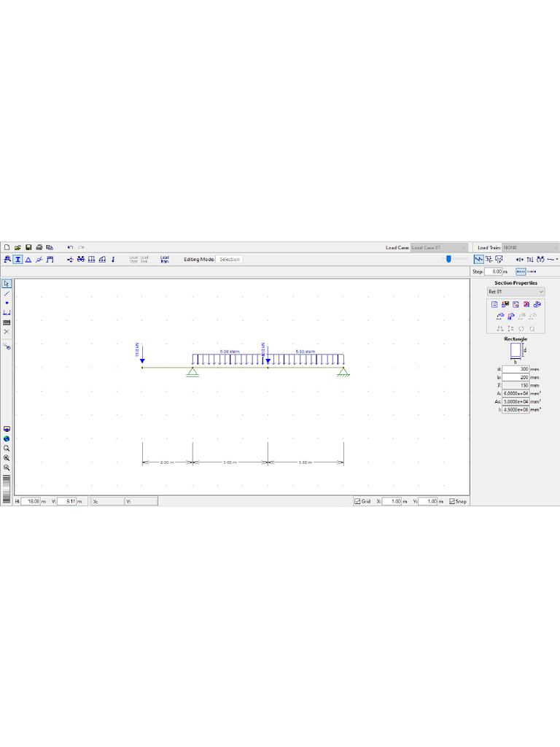
Task: Apply section to selected members icon
Action: [x=500, y=316]
